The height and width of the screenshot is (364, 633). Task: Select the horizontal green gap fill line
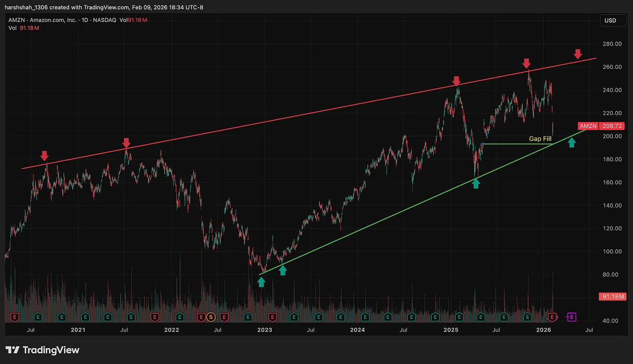(518, 144)
